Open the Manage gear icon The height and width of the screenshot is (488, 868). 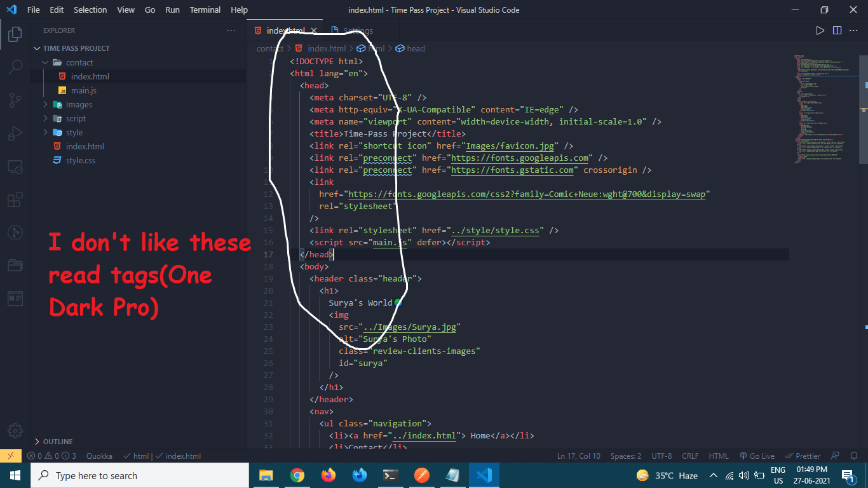click(x=15, y=430)
